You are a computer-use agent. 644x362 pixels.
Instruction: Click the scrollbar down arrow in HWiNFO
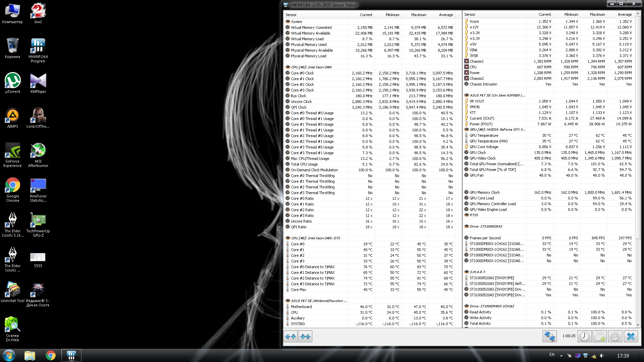(638, 325)
